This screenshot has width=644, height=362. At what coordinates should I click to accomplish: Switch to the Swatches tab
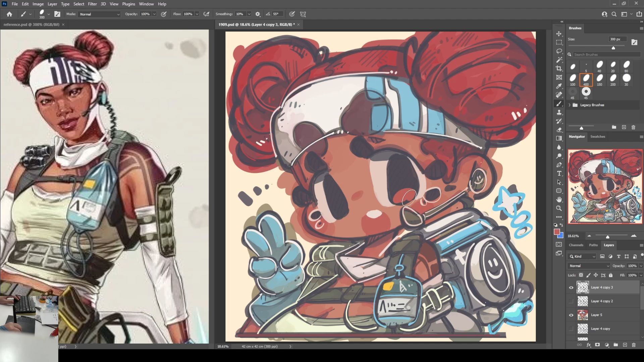tap(598, 136)
